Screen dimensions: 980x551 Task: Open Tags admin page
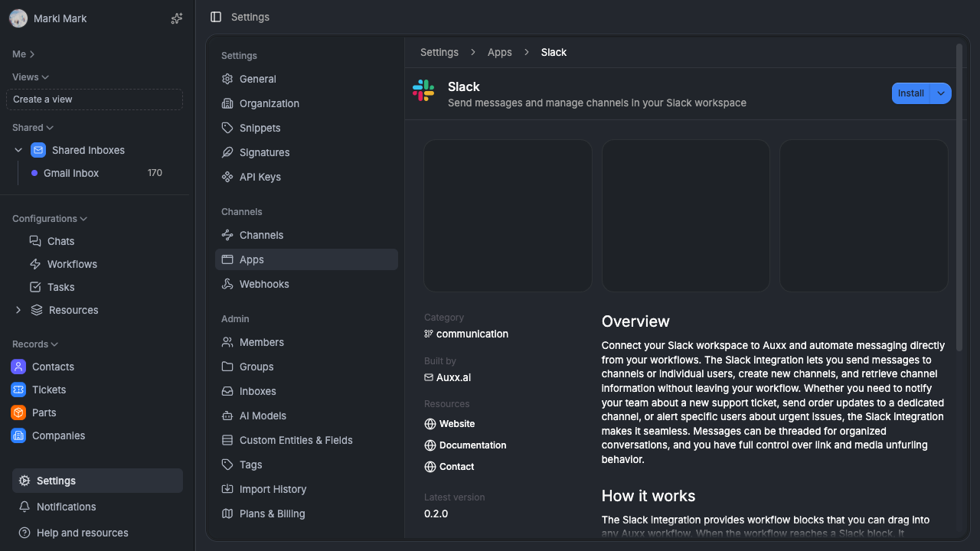click(x=306, y=465)
